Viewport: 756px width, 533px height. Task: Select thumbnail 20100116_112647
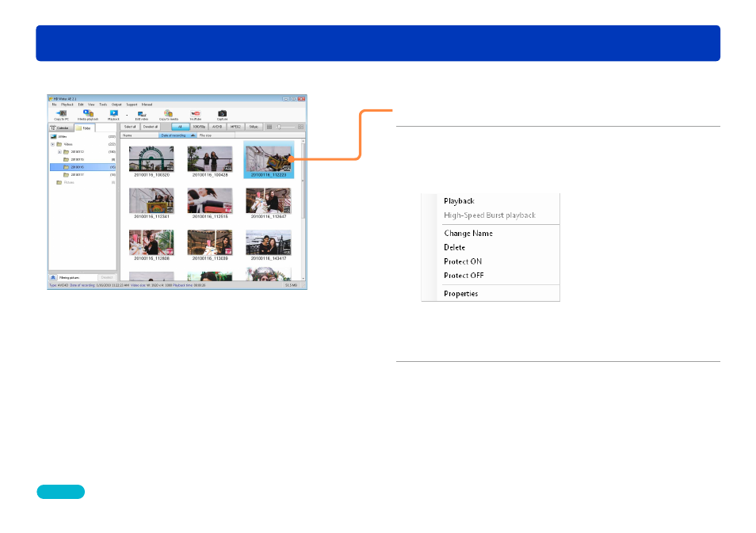[269, 203]
